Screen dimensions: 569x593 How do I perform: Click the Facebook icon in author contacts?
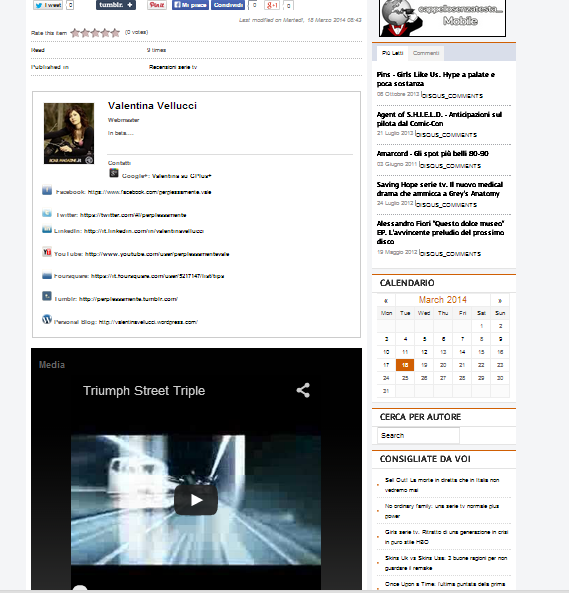(x=47, y=190)
